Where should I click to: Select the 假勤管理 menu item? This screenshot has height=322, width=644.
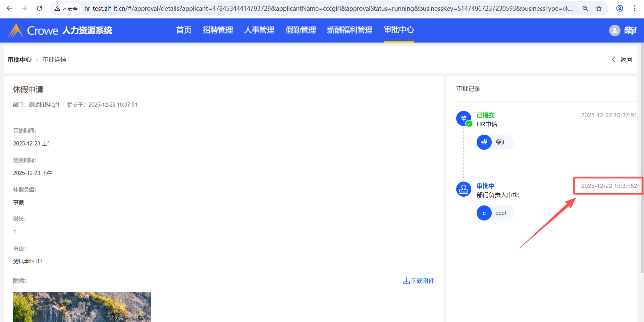301,30
